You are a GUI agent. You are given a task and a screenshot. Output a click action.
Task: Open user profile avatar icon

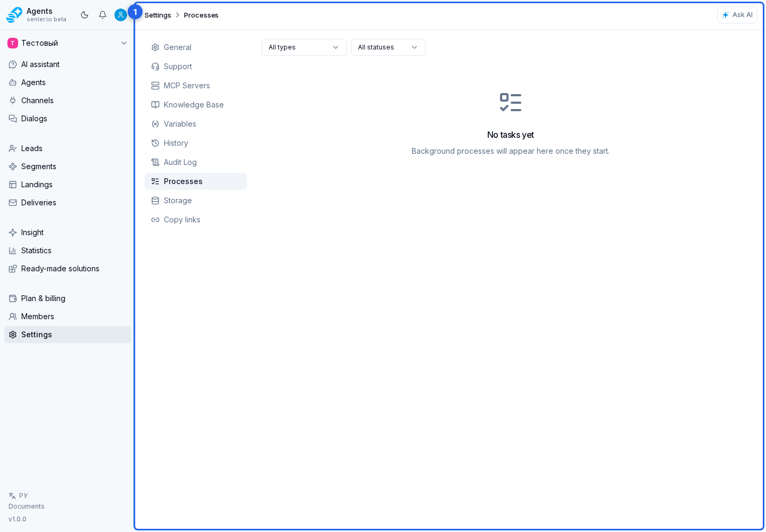tap(121, 15)
